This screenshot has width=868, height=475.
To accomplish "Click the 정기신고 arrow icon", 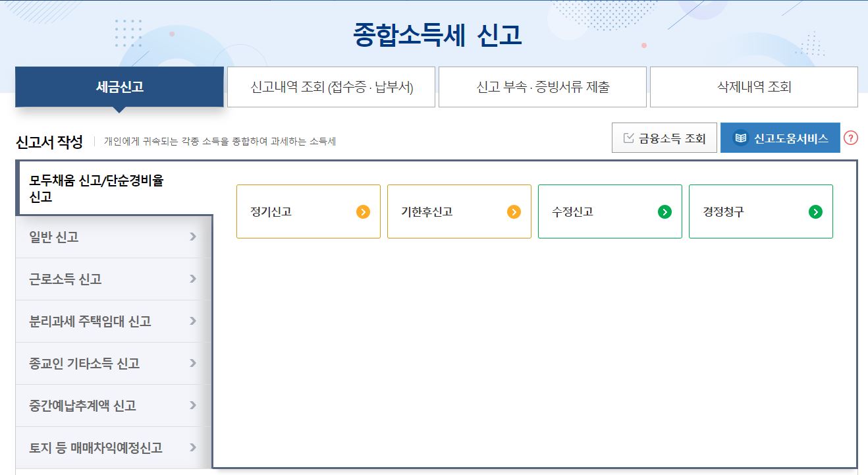I will coord(363,211).
